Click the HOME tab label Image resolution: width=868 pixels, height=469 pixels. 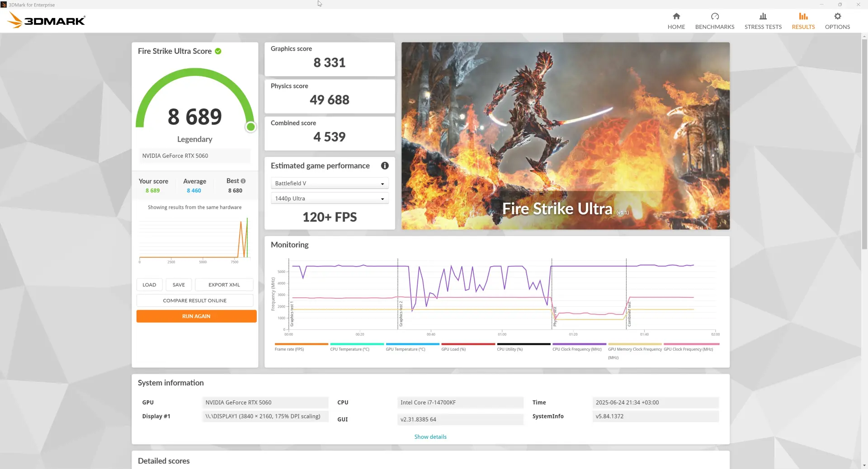tap(676, 27)
